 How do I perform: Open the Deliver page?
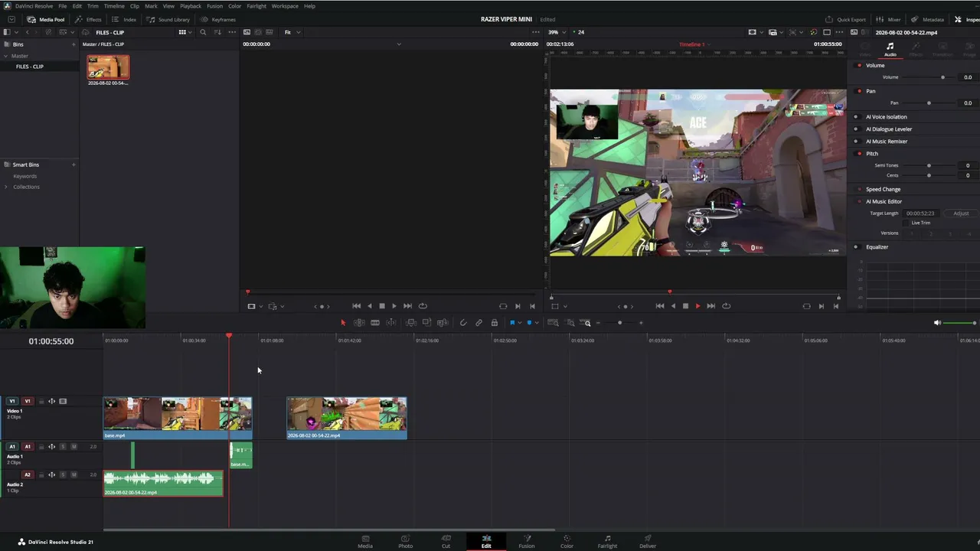pyautogui.click(x=648, y=541)
